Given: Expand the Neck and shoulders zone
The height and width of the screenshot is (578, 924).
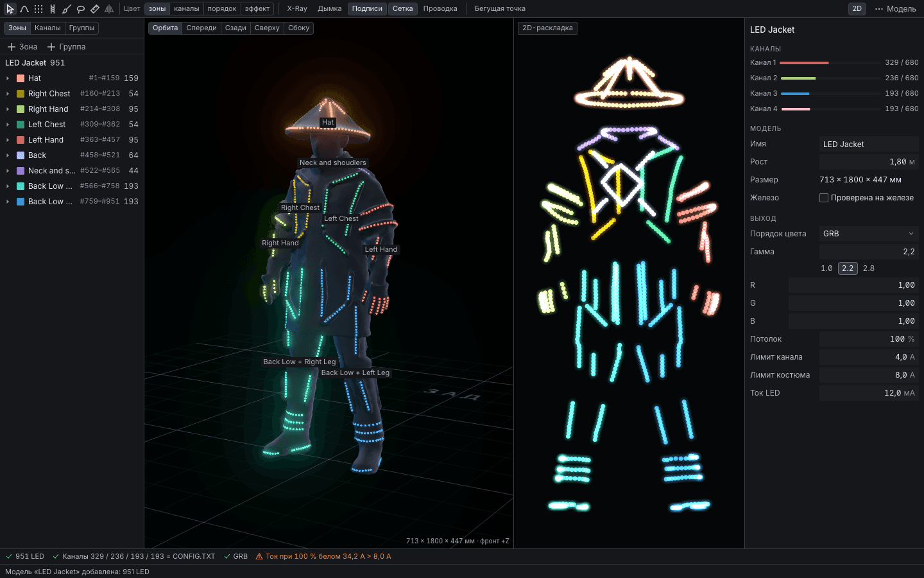Looking at the screenshot, I should (x=8, y=171).
